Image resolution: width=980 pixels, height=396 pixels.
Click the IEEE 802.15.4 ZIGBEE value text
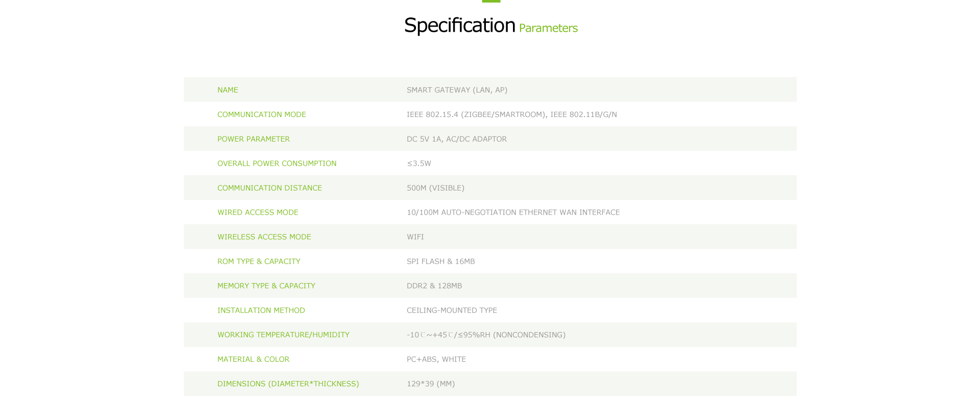[512, 114]
